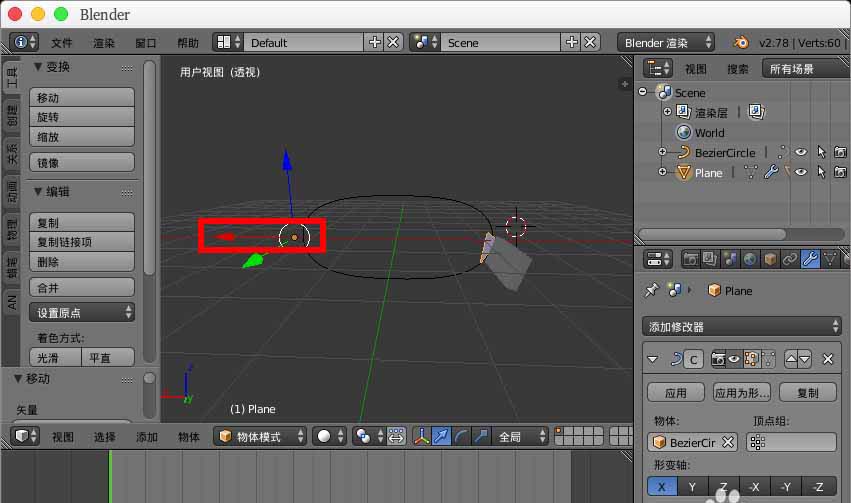Viewport: 851px width, 503px height.
Task: Select the rotate manipulator arc icon
Action: click(x=461, y=436)
